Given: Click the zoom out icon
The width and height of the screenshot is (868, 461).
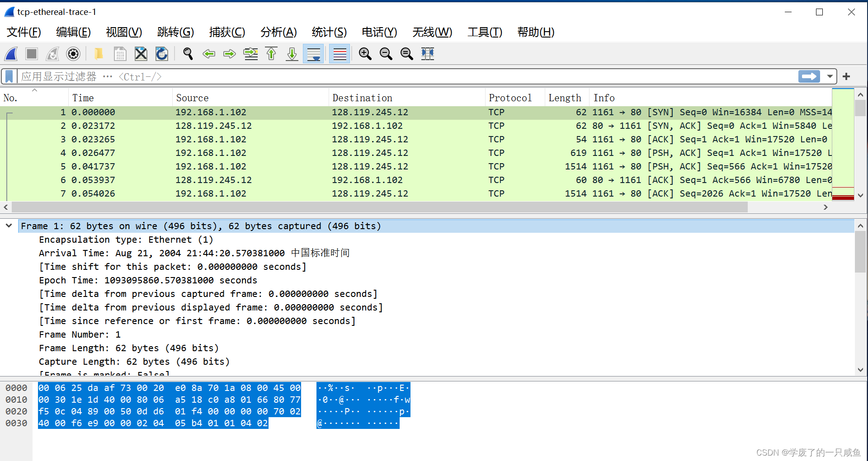Looking at the screenshot, I should click(386, 54).
